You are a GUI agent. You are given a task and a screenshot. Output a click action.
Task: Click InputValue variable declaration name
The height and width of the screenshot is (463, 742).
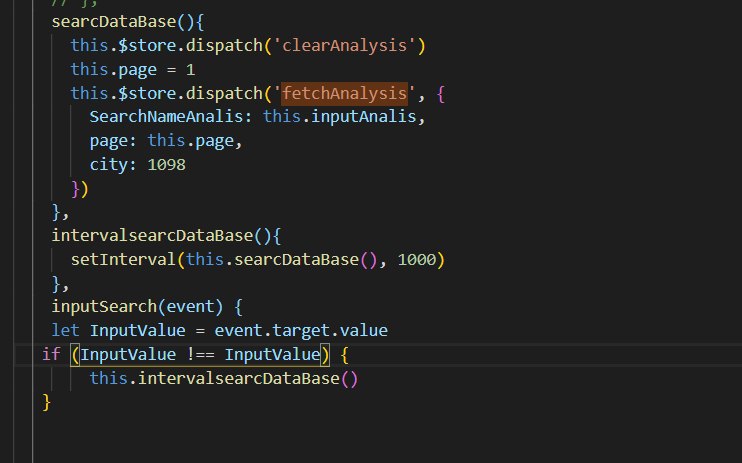(x=138, y=330)
